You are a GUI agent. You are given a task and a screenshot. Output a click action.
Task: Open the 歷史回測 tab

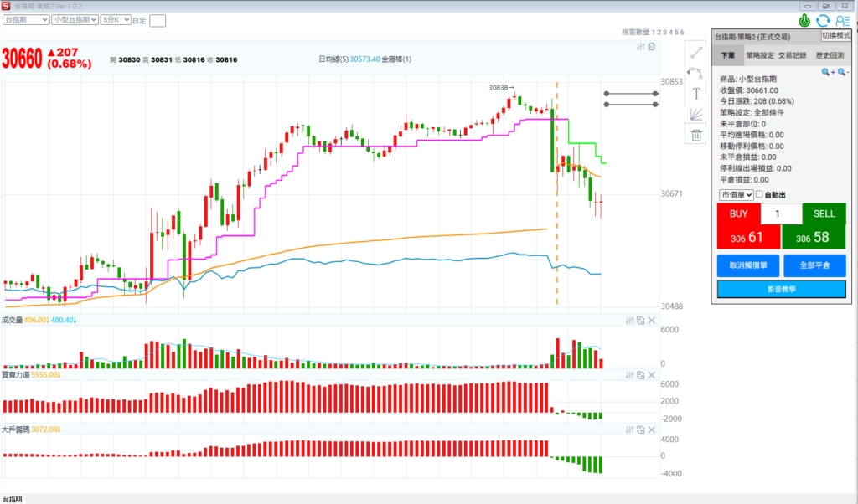tap(830, 55)
